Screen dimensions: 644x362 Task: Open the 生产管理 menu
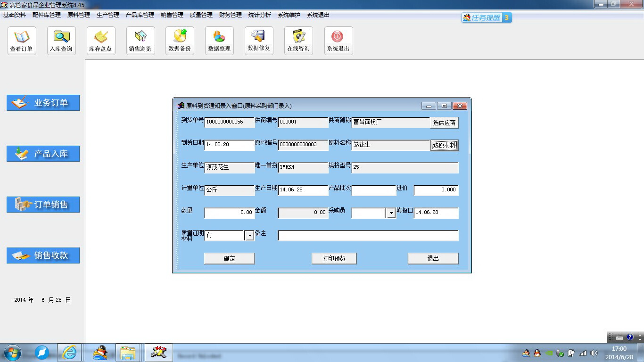[x=108, y=15]
